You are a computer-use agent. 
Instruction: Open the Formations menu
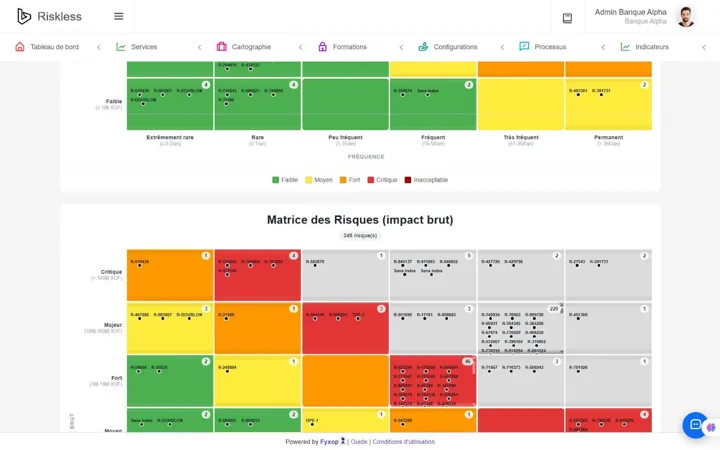[x=349, y=47]
